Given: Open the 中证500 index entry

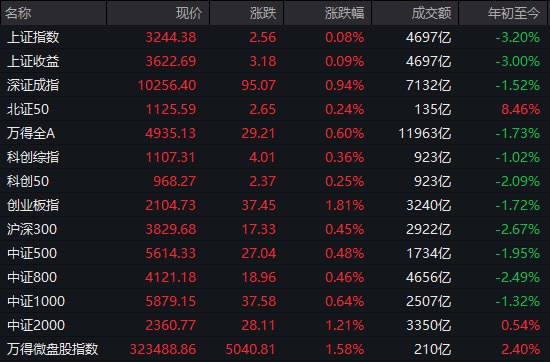Looking at the screenshot, I should [x=275, y=253].
